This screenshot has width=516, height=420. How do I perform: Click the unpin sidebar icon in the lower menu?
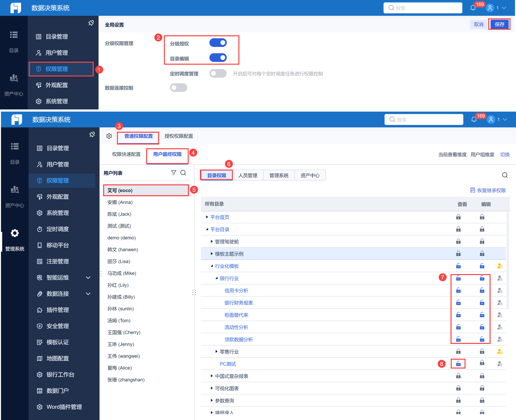pos(92,134)
